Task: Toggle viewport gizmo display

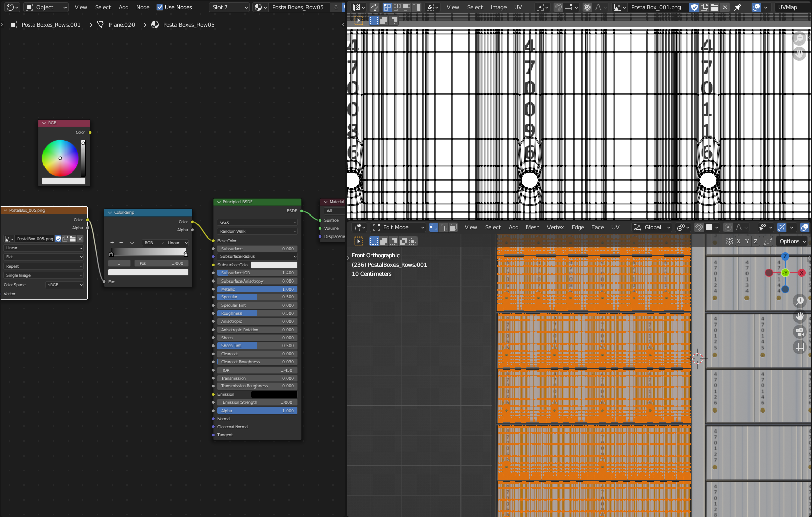Action: (x=782, y=227)
